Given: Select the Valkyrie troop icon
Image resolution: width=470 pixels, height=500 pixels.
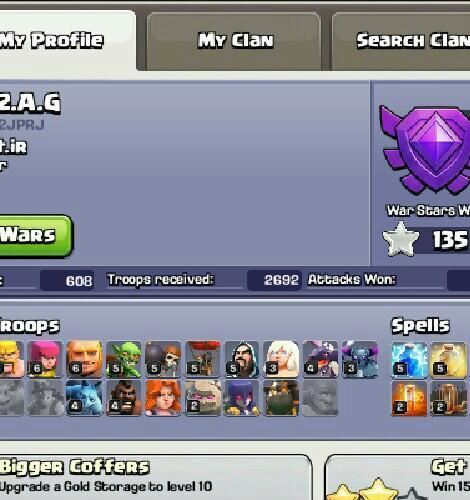Looking at the screenshot, I should pos(163,398).
